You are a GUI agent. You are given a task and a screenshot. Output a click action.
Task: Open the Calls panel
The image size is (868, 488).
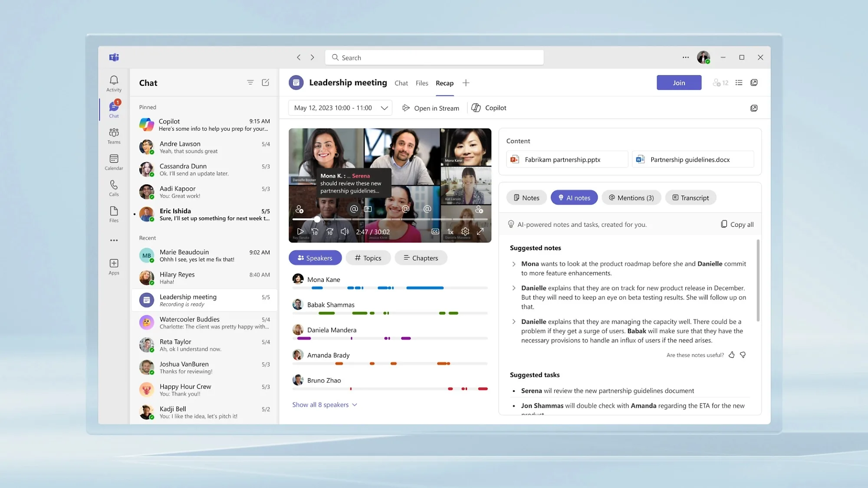[x=113, y=187]
